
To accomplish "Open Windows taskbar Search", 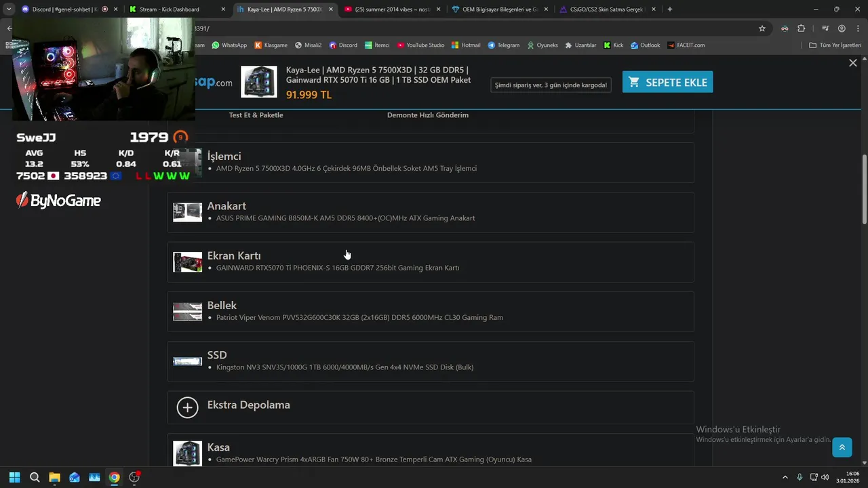I will point(35,477).
